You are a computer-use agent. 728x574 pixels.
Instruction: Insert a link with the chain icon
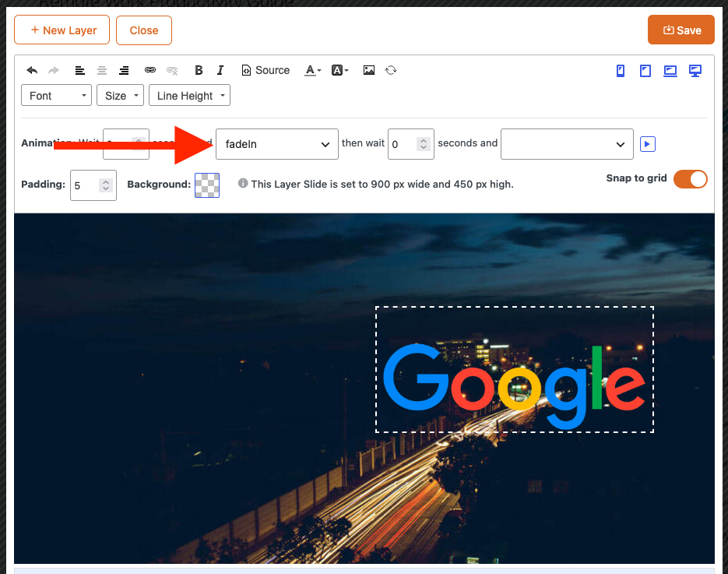(150, 70)
